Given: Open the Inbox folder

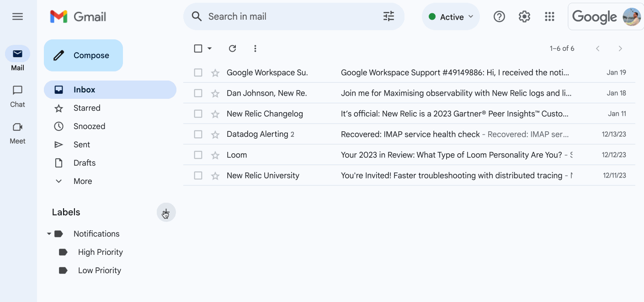Looking at the screenshot, I should point(110,90).
